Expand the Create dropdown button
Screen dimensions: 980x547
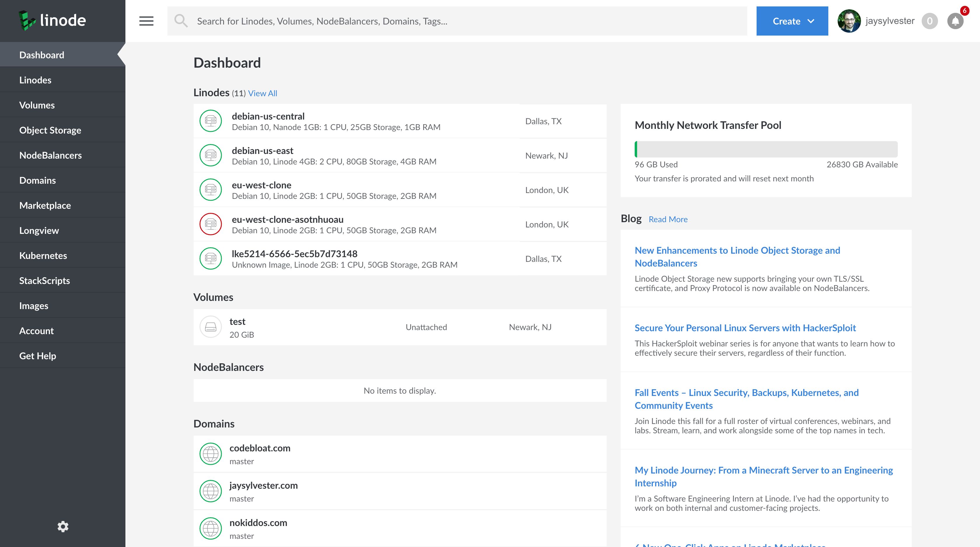pyautogui.click(x=792, y=21)
